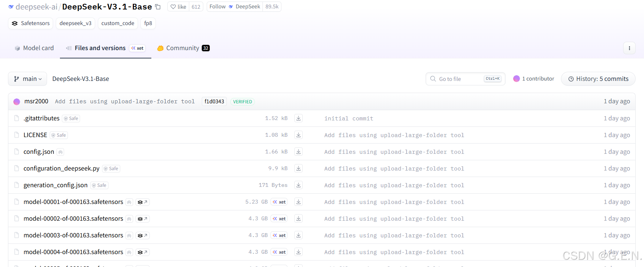This screenshot has height=267, width=644.
Task: Click the Safe badge on configuration_deepseek.py
Action: [x=111, y=169]
